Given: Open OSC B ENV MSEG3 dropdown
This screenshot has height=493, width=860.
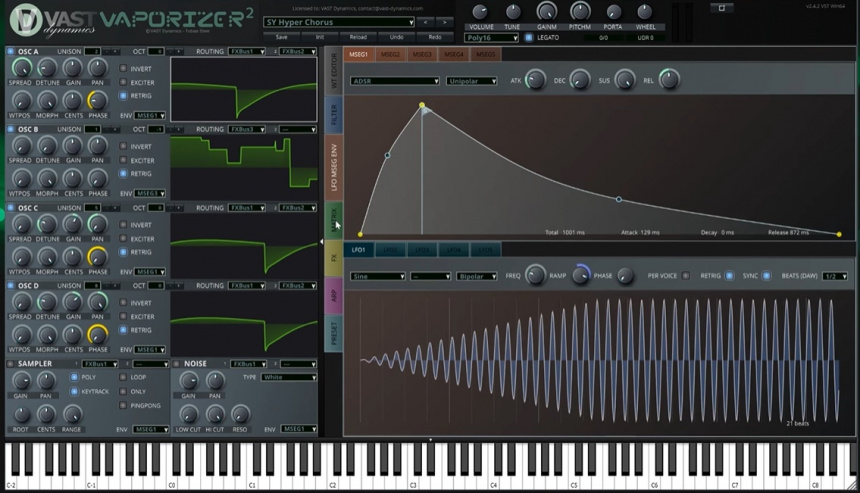Looking at the screenshot, I should pos(150,194).
